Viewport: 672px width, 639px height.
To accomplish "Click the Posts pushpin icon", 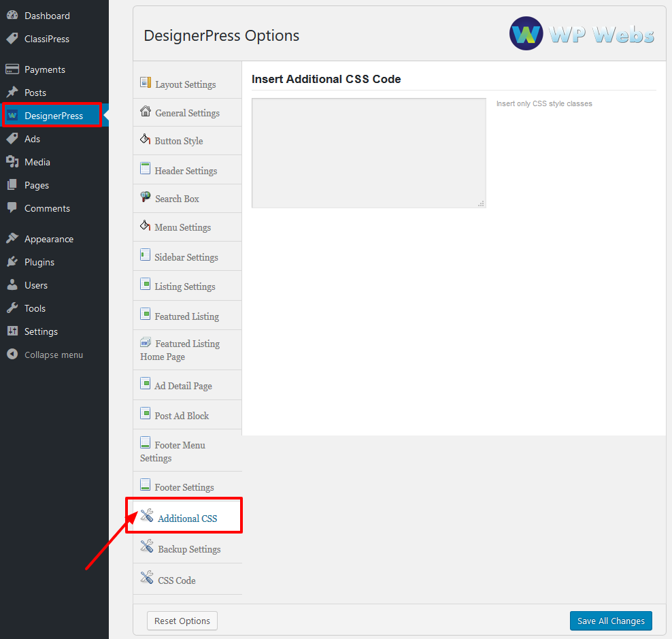I will 12,92.
